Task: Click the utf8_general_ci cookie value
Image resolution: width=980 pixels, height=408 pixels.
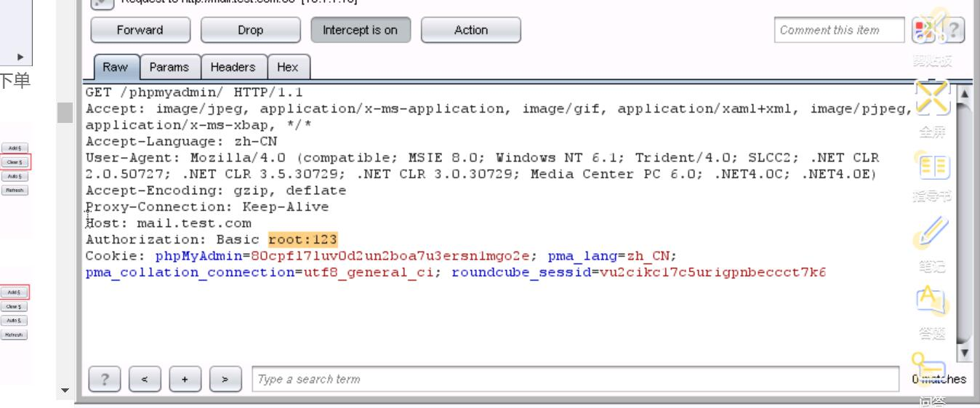Action: (x=368, y=273)
